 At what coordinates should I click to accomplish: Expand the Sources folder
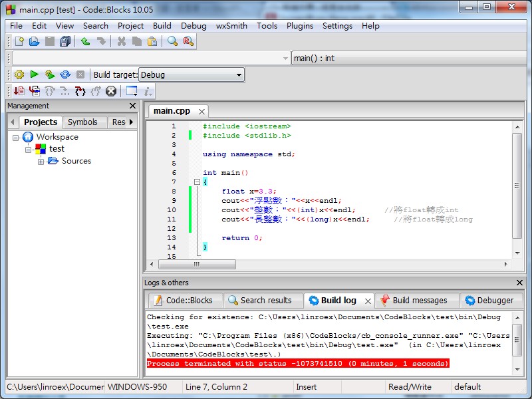tap(41, 162)
